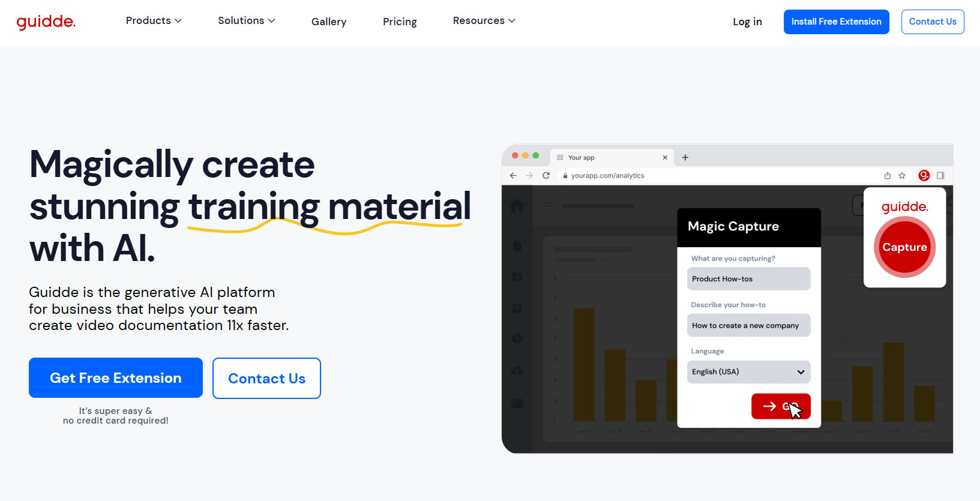Image resolution: width=980 pixels, height=501 pixels.
Task: Click Install Free Extension button
Action: pyautogui.click(x=836, y=22)
